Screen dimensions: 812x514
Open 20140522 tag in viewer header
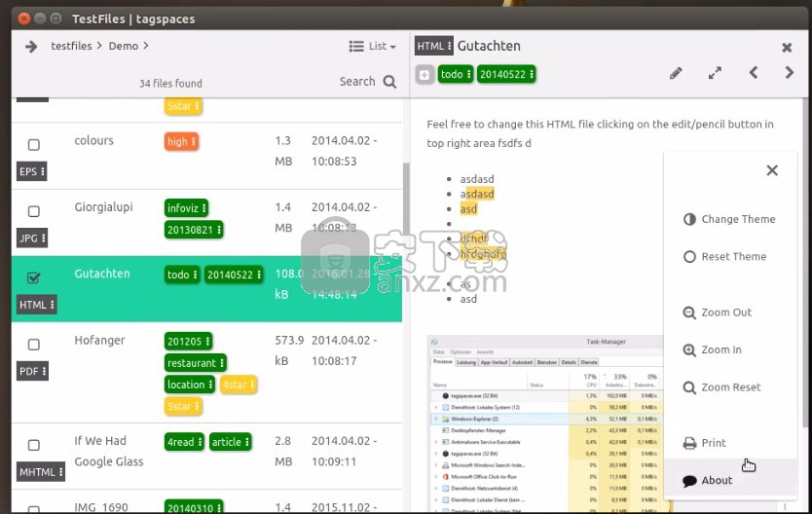[x=506, y=75]
